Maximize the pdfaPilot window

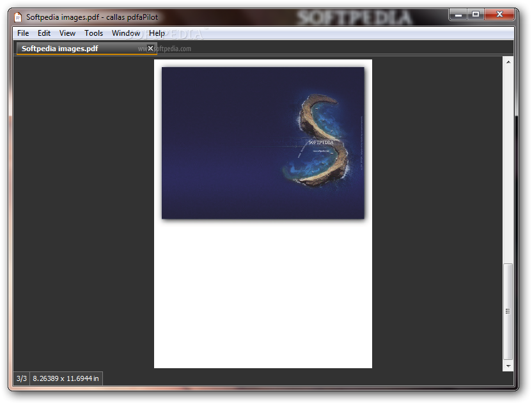pyautogui.click(x=476, y=15)
